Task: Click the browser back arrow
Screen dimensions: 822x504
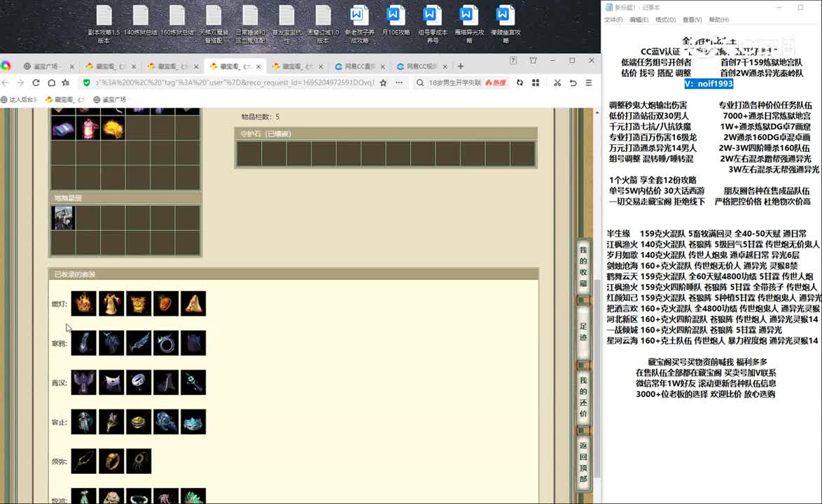Action: pos(6,83)
